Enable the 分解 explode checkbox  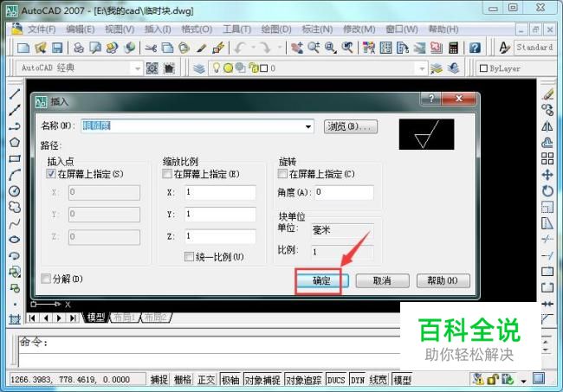[46, 279]
